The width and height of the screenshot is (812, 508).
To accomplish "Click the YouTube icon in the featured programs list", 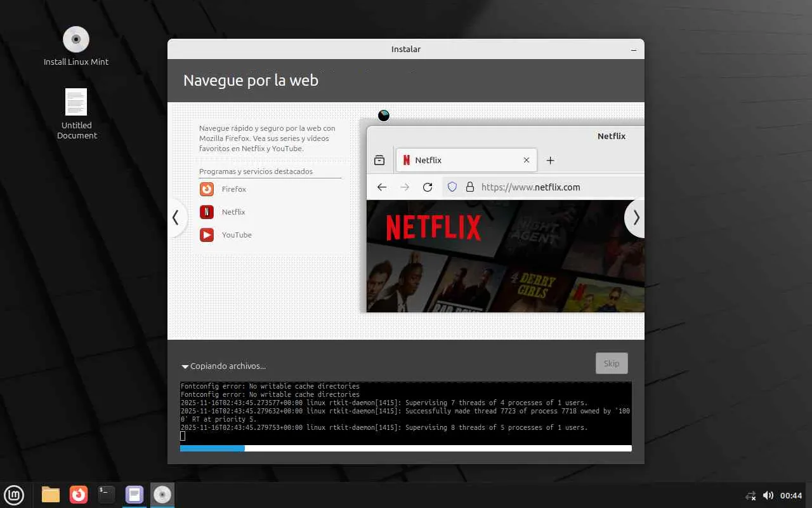I will click(x=207, y=235).
